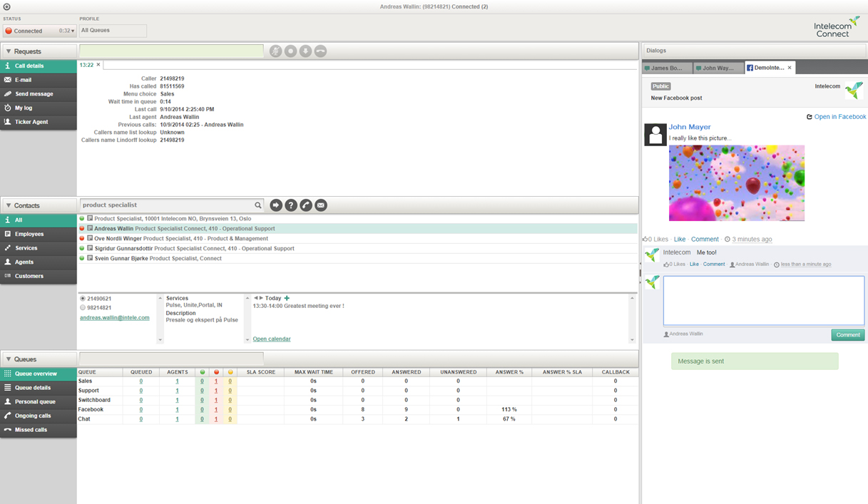Click the email contact envelope icon
This screenshot has width=868, height=504.
321,205
